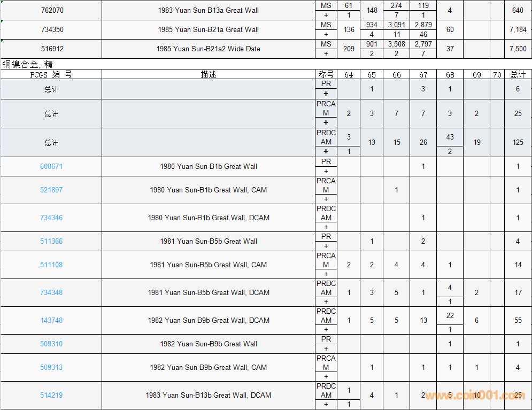Select total 55 in 143748 row
This screenshot has height=410, width=532.
pyautogui.click(x=518, y=321)
